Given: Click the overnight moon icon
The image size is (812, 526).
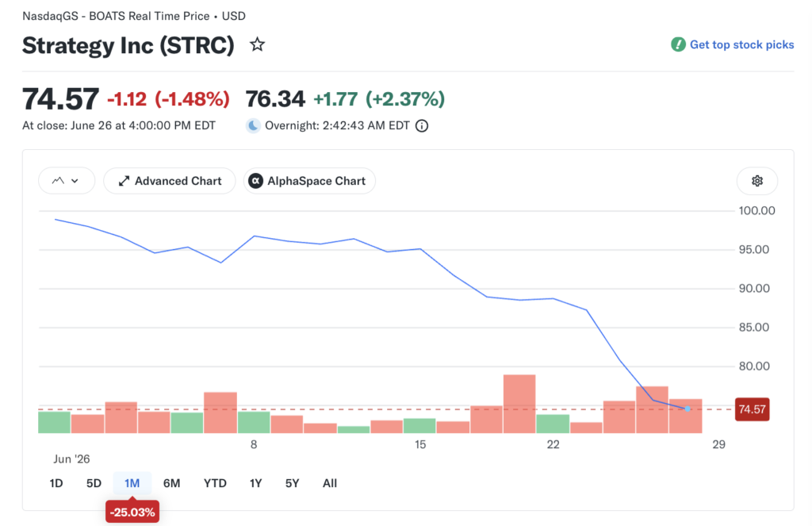Looking at the screenshot, I should [x=253, y=125].
